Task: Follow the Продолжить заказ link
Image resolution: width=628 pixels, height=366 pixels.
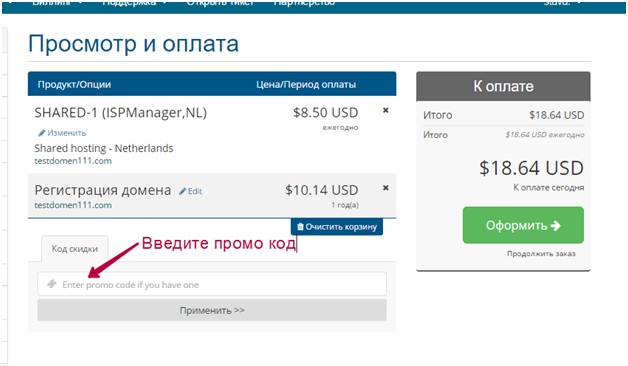Action: coord(541,253)
